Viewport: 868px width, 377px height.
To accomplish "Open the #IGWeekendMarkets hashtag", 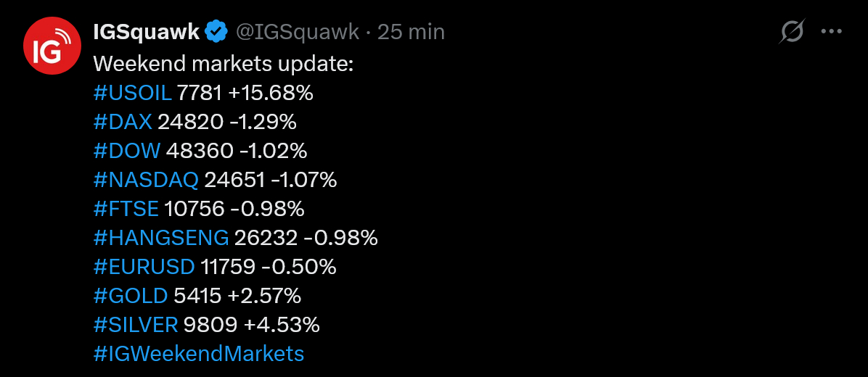I will [199, 354].
